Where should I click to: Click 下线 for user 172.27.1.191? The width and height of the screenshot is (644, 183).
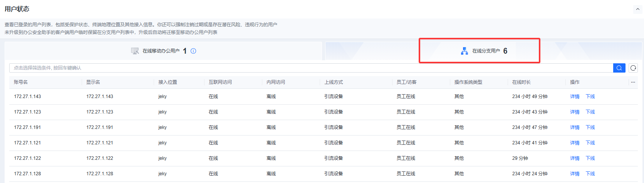tap(590, 127)
